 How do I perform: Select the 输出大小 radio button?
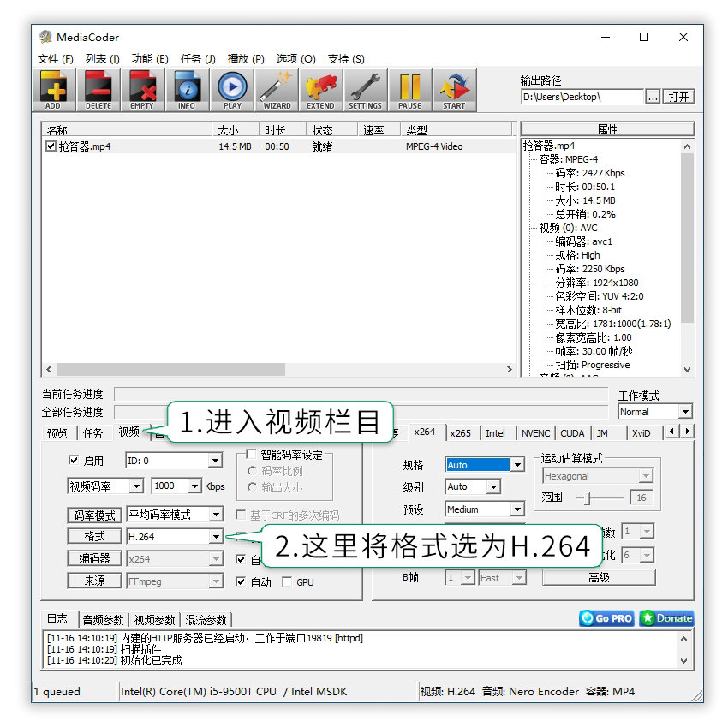point(252,487)
